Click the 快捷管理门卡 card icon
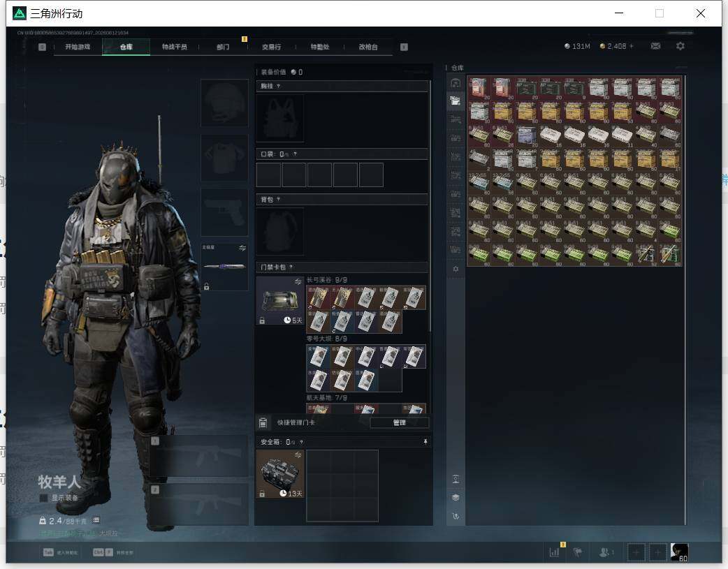Viewport: 728px width, 569px height. (263, 422)
